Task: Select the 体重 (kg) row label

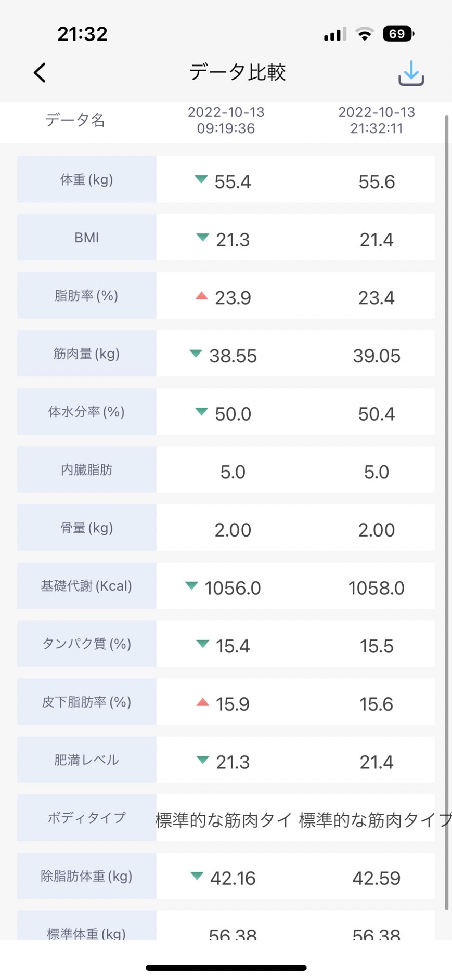Action: pos(87,179)
